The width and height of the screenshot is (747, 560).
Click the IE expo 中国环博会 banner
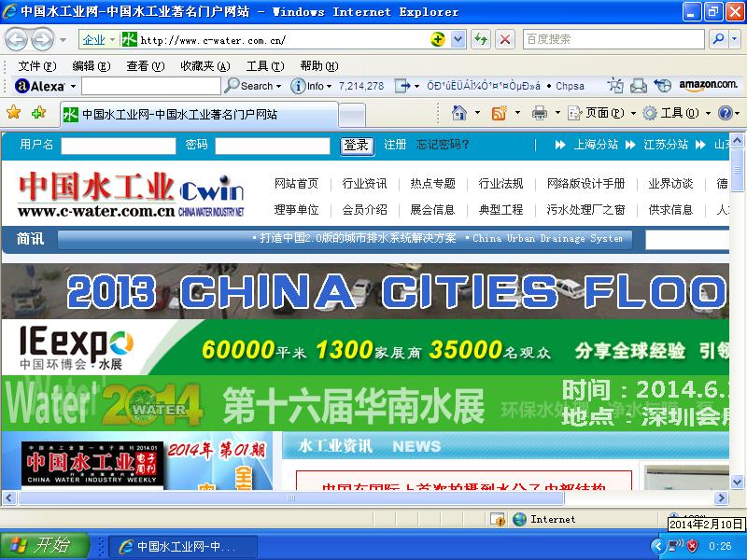365,347
